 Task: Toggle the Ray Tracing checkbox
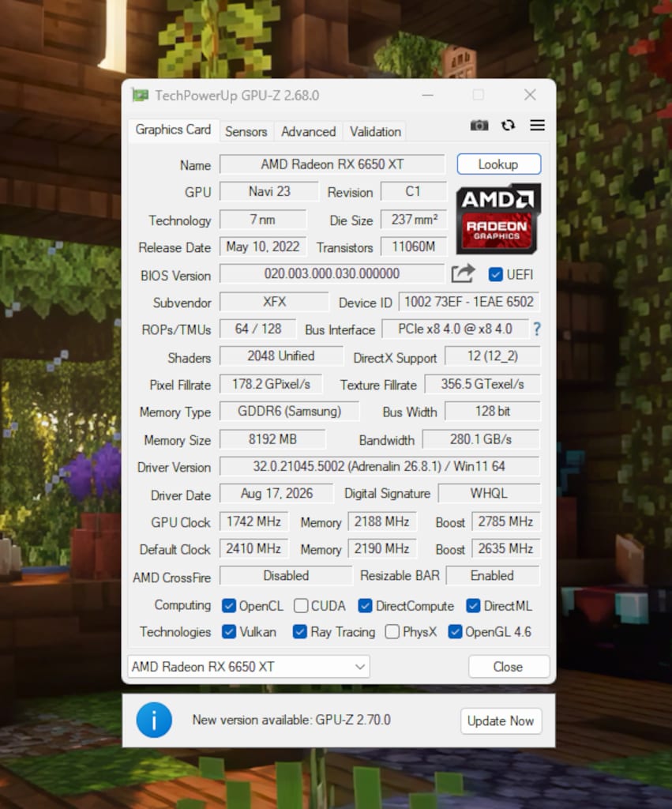[299, 631]
